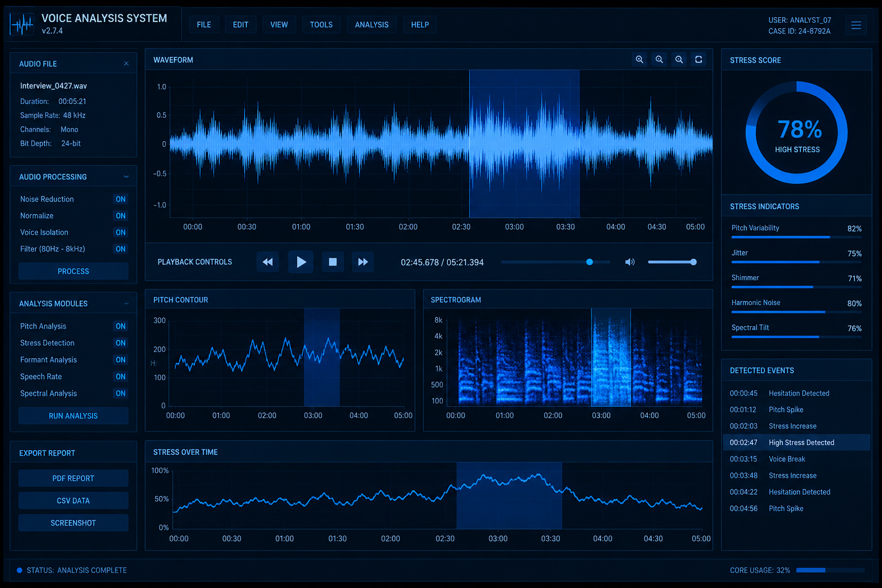Image resolution: width=882 pixels, height=588 pixels.
Task: Select the 00:04:22 Hesitation Detected event
Action: tap(797, 492)
